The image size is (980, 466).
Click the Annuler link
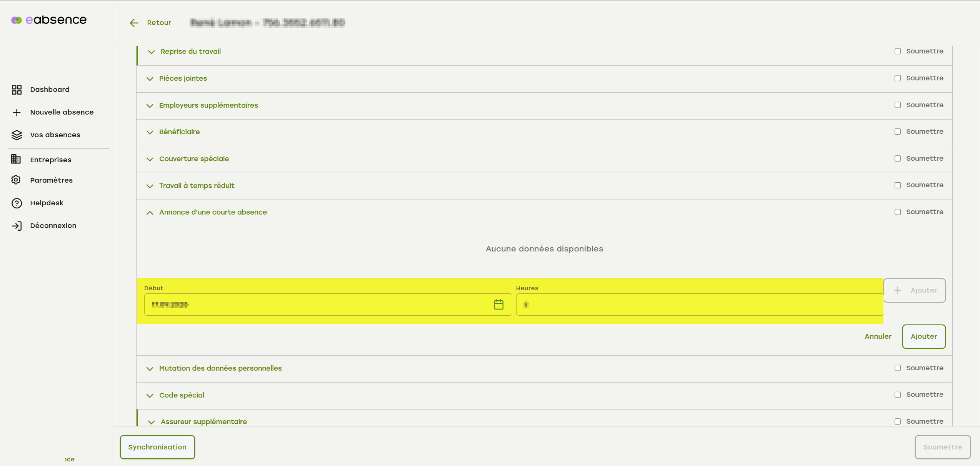tap(878, 336)
